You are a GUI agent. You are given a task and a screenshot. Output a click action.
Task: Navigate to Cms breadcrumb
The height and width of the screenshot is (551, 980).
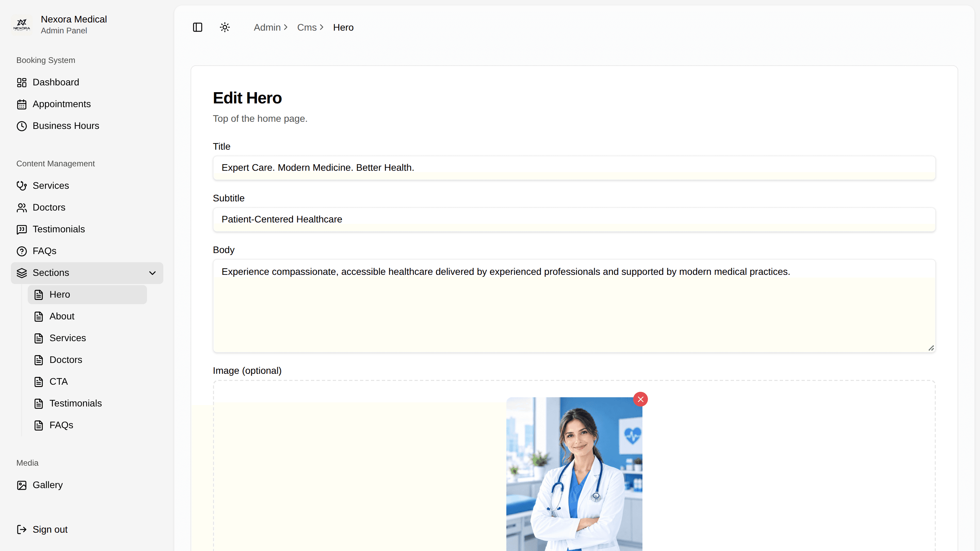307,27
